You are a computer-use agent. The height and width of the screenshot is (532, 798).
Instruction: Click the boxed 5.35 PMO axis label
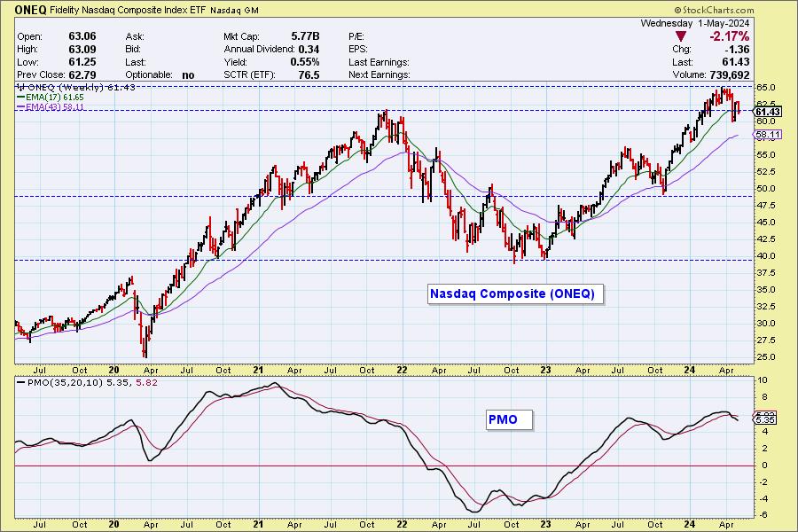[x=765, y=420]
